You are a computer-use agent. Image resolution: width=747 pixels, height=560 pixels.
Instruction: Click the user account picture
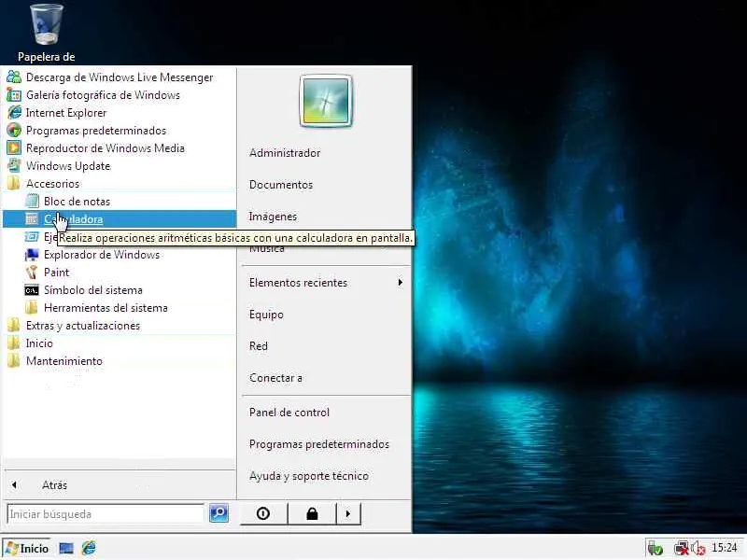pyautogui.click(x=326, y=101)
